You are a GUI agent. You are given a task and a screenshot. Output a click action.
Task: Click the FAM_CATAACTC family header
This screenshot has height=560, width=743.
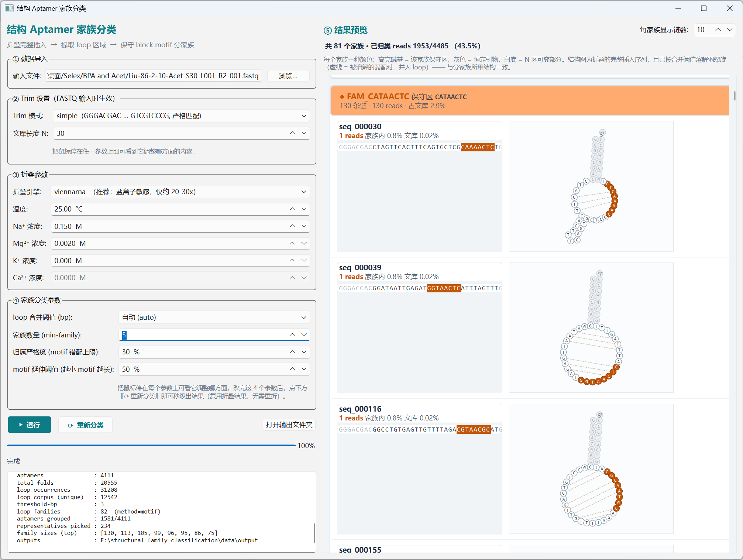[x=530, y=101]
